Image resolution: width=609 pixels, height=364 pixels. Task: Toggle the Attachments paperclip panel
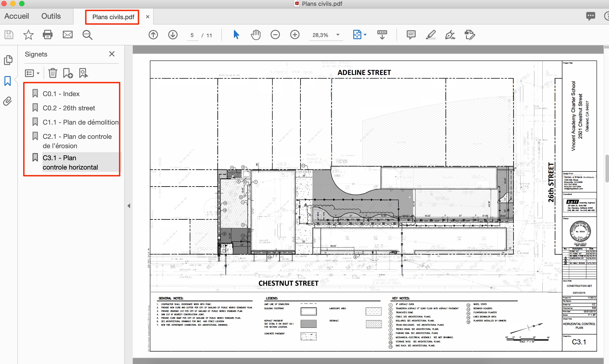point(8,101)
